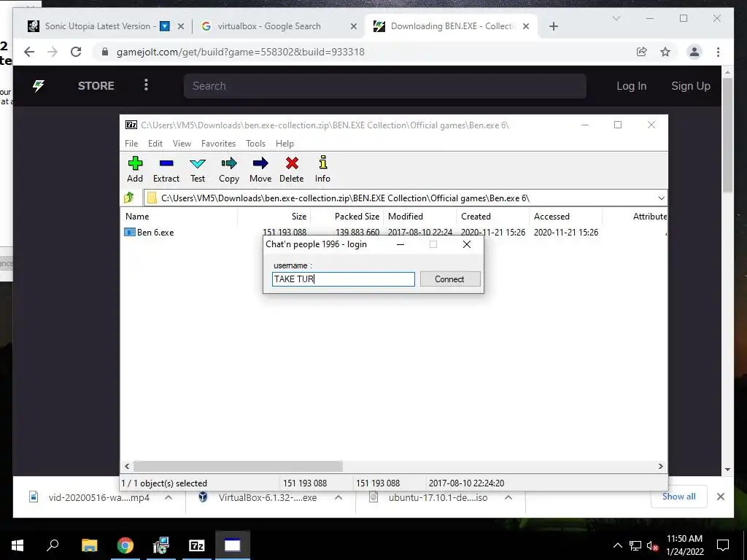Click the 7-Zip scroll right arrow
The image size is (747, 560).
pyautogui.click(x=660, y=466)
